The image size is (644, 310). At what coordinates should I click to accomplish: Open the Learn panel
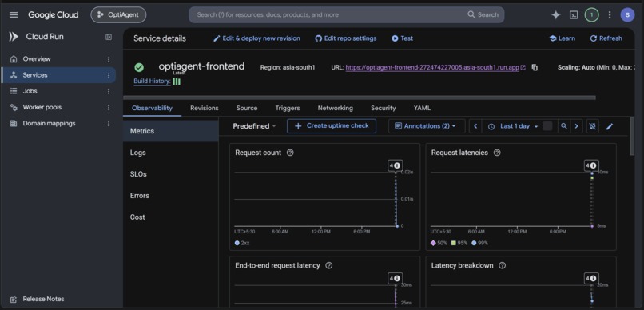tap(562, 38)
